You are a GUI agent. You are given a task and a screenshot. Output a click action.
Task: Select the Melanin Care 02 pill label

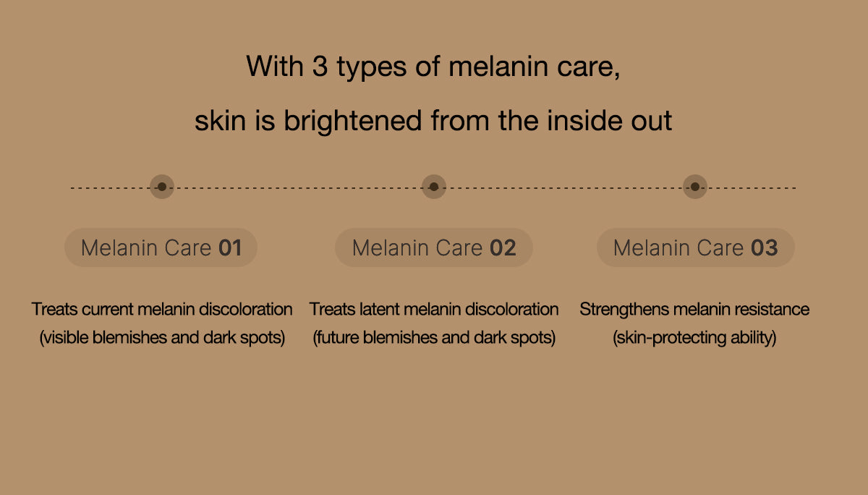point(434,248)
